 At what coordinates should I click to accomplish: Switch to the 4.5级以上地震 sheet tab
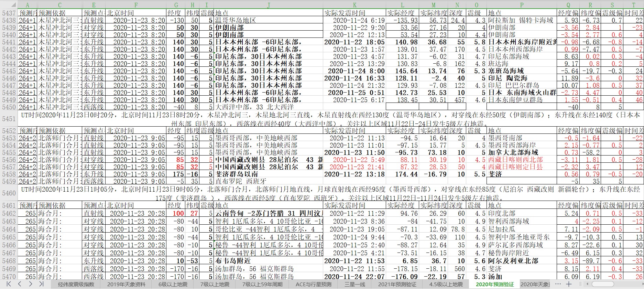pos(446,284)
